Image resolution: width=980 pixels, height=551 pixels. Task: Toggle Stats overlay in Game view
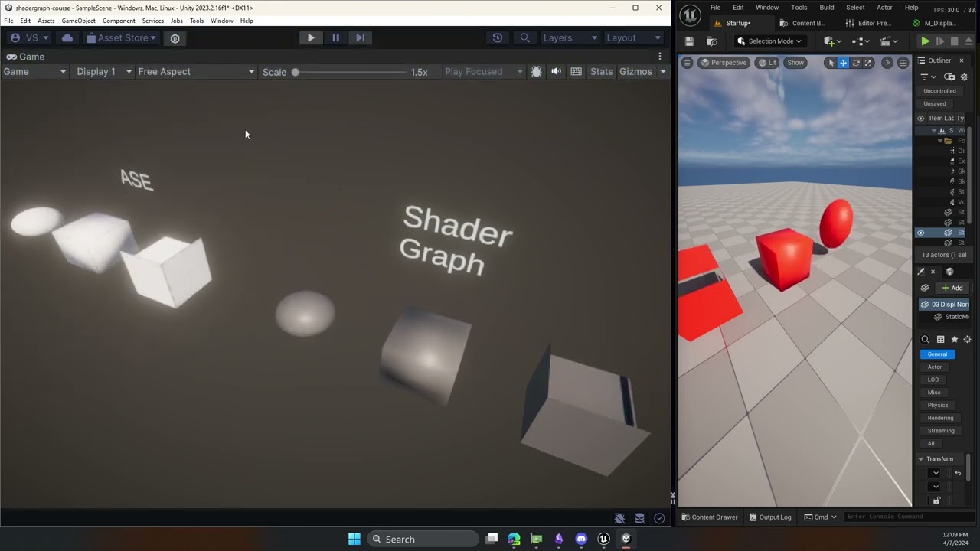(x=601, y=71)
